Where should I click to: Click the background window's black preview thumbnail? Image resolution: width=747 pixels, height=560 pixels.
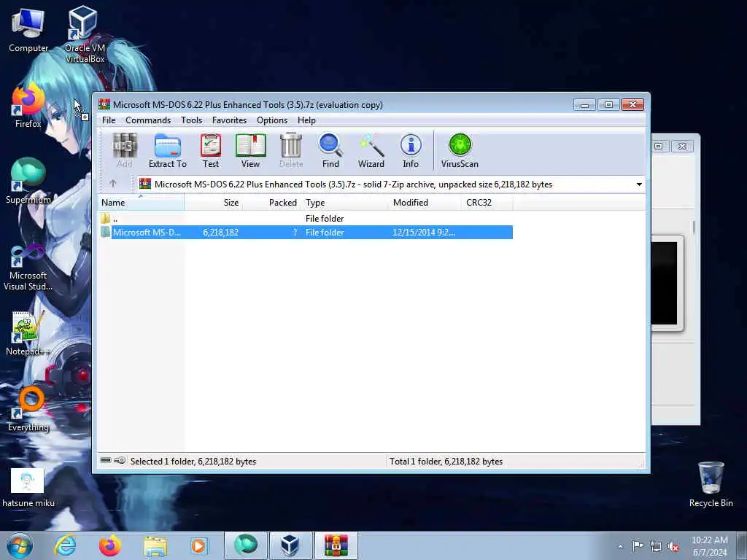[665, 283]
